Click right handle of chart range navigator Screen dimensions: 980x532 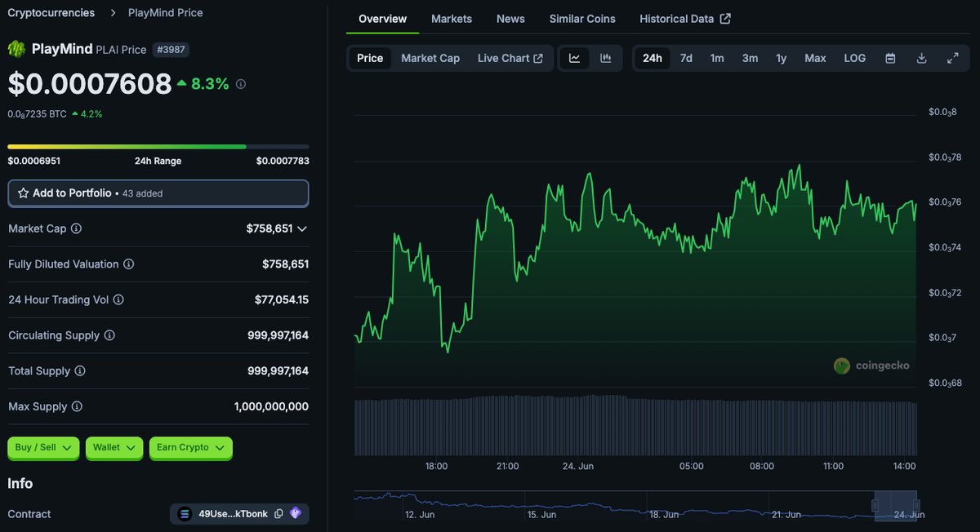[916, 505]
